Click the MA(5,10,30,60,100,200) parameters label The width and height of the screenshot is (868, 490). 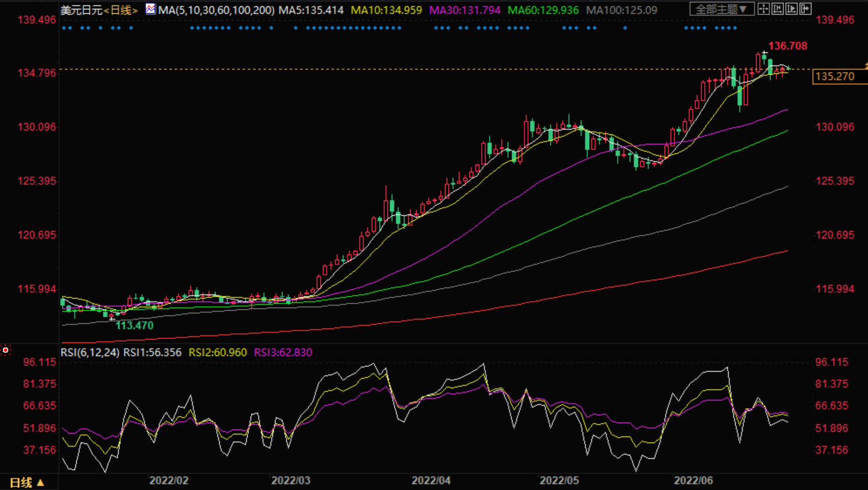tap(217, 10)
